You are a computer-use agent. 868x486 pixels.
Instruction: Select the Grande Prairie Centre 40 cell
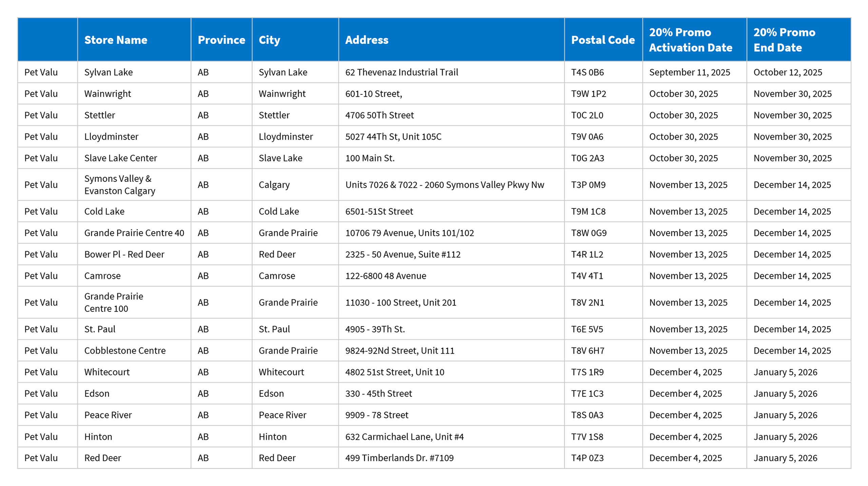134,233
